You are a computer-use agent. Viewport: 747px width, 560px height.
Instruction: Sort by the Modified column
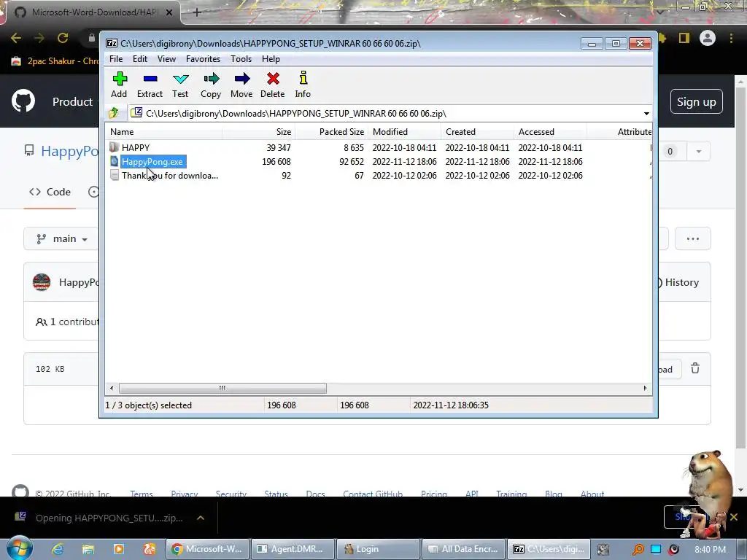(404, 132)
